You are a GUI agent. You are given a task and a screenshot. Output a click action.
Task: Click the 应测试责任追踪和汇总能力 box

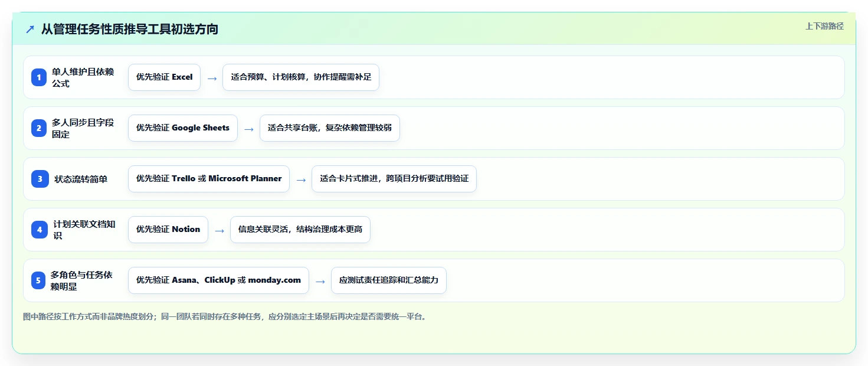389,280
